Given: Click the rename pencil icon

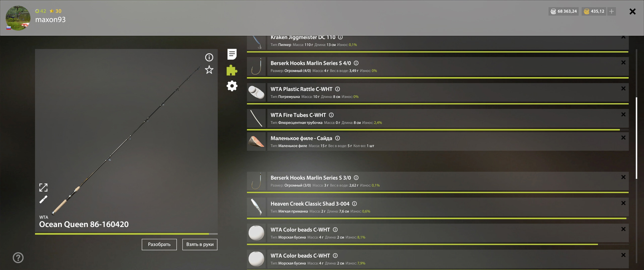Looking at the screenshot, I should 43,199.
